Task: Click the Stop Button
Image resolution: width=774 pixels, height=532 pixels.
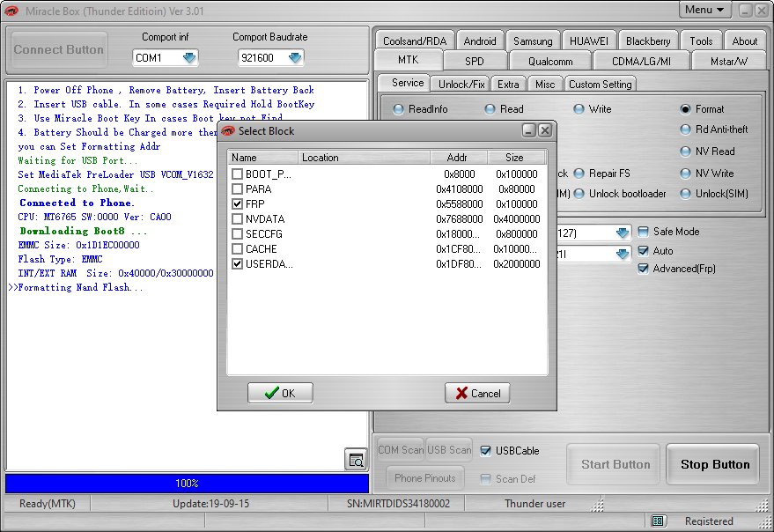Action: 712,464
